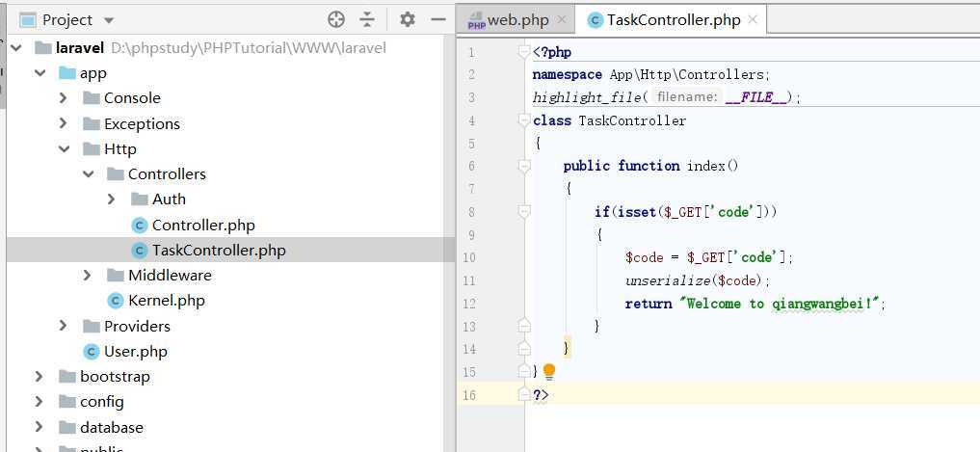Image resolution: width=980 pixels, height=452 pixels.
Task: Click the Providers folder icon
Action: 92,327
